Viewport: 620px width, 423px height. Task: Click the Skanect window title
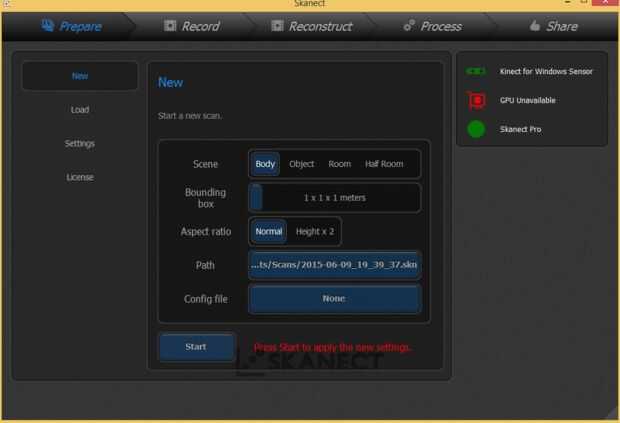pos(310,4)
